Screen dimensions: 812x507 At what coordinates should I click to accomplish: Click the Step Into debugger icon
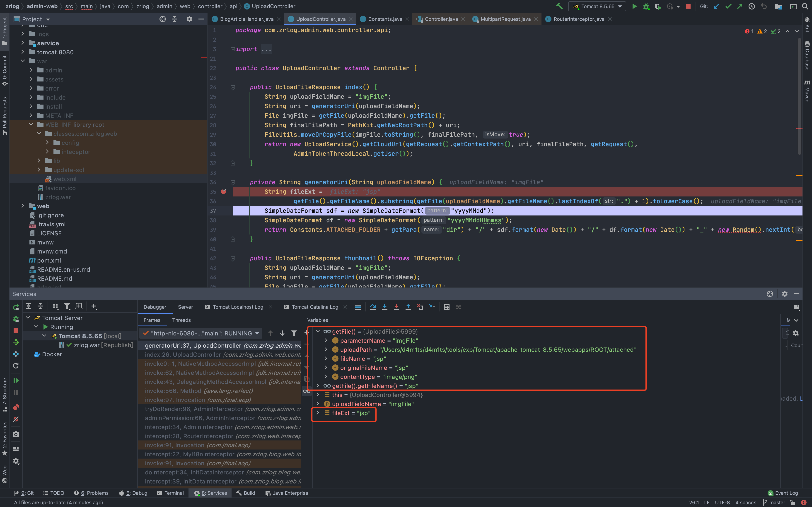(x=384, y=307)
